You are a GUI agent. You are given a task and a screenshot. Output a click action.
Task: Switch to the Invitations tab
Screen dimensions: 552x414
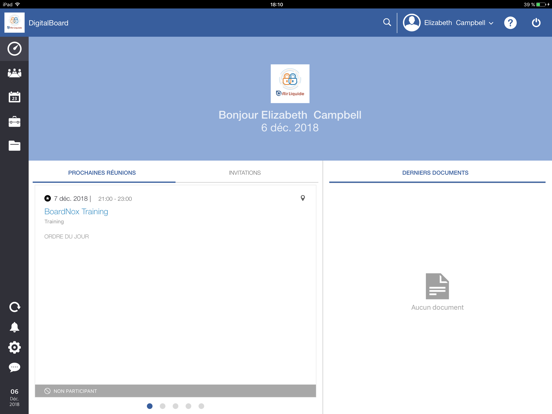[x=245, y=172]
